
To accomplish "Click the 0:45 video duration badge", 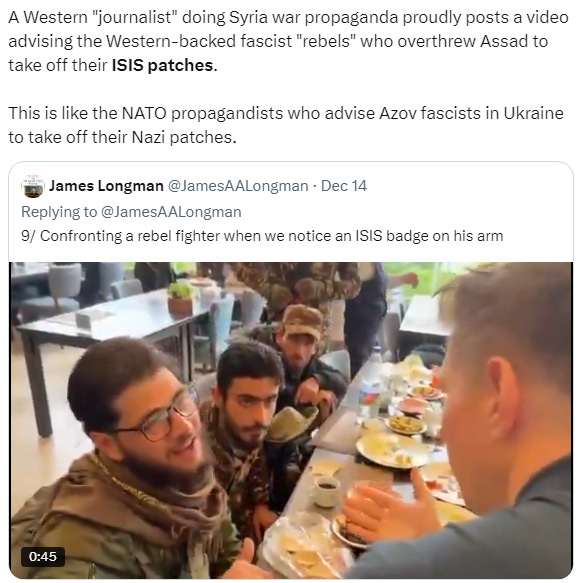I will click(43, 557).
